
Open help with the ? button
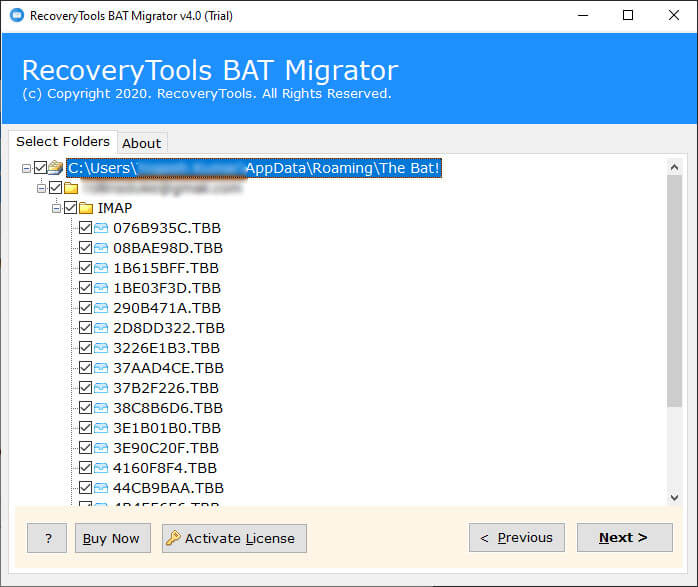coord(47,538)
